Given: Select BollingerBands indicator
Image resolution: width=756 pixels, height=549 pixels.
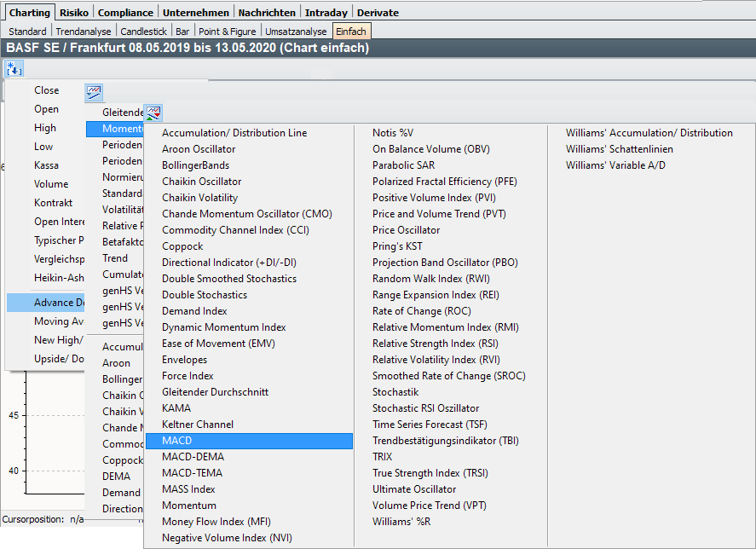Looking at the screenshot, I should [195, 165].
